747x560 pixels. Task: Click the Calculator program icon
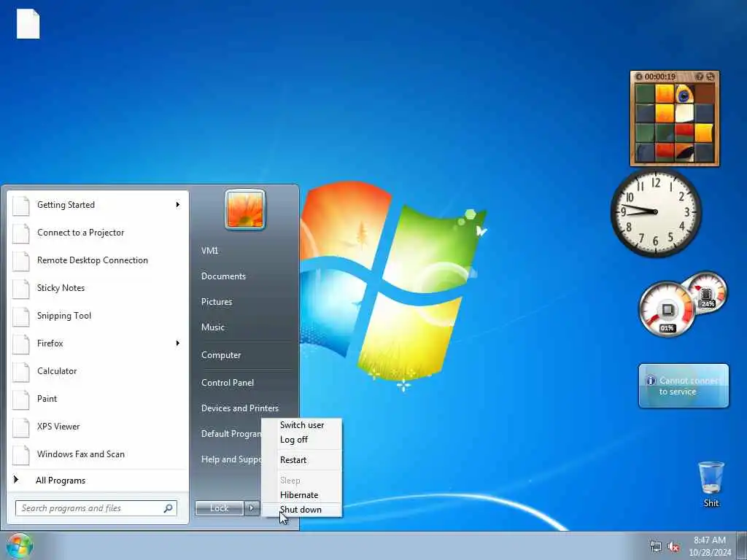click(x=21, y=371)
